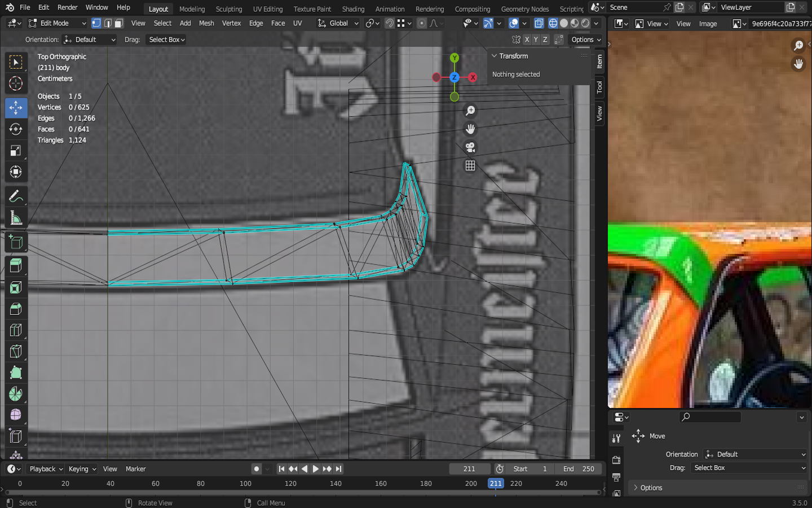Select the Edge Slide tool
Image resolution: width=812 pixels, height=508 pixels.
pos(16,437)
